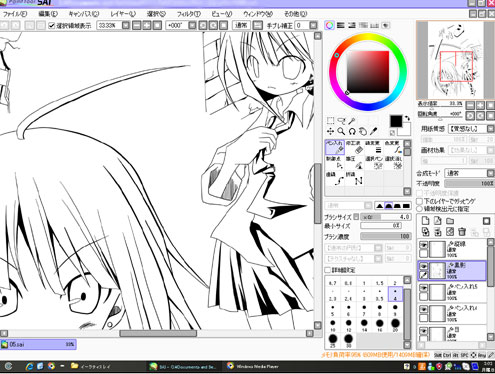Open the ファイル menu
Viewport: 495px width, 374px height.
15,14
